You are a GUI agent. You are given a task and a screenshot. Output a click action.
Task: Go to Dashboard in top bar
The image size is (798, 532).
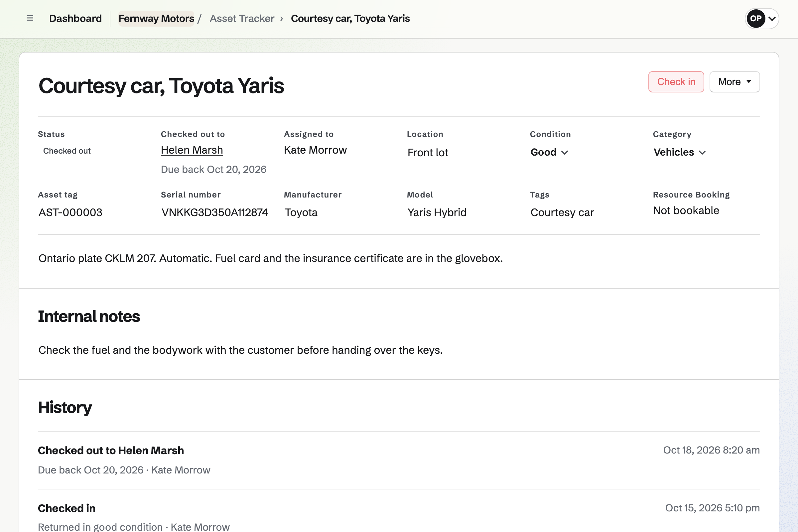coord(75,18)
